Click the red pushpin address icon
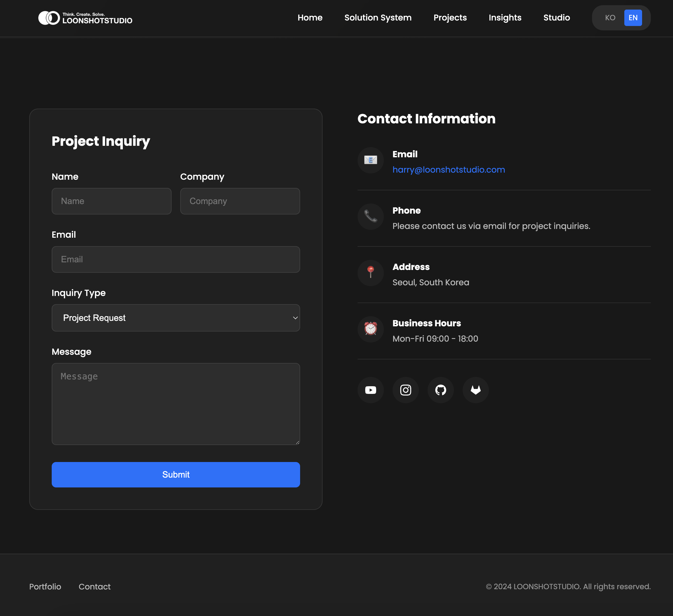The width and height of the screenshot is (673, 616). 370,273
